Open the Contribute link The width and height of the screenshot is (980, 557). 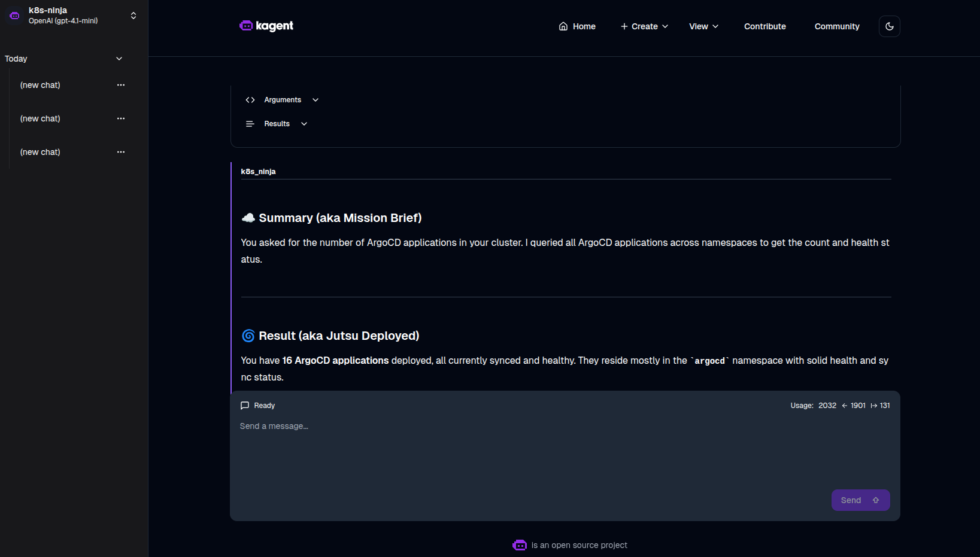pyautogui.click(x=764, y=26)
